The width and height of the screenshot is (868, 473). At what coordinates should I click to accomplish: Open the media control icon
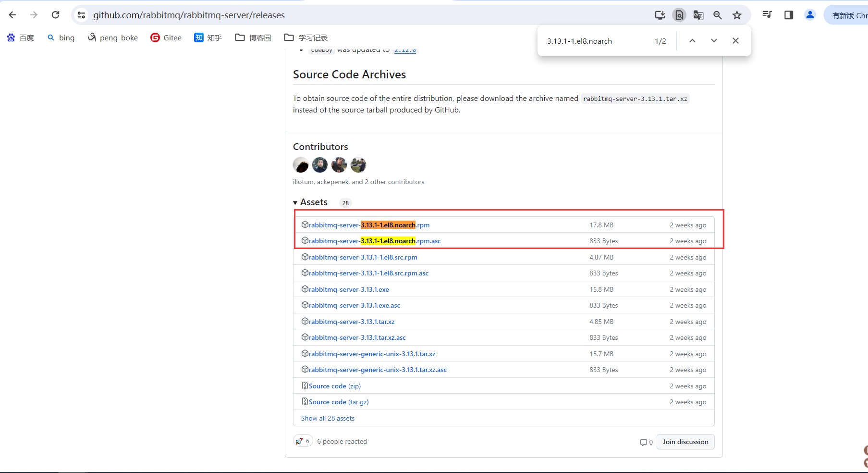click(x=767, y=15)
